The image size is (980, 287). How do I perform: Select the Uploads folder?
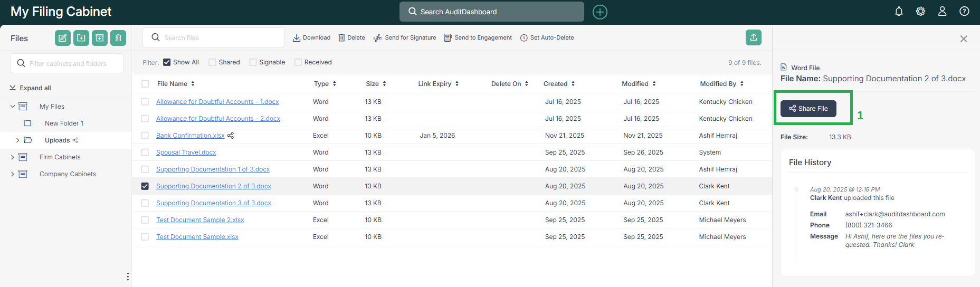click(57, 140)
